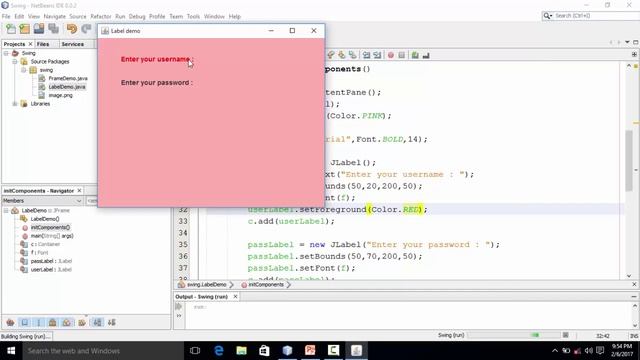Click the stop macro recording square icon
Viewport: 640px width, 360px height.
coord(402,55)
